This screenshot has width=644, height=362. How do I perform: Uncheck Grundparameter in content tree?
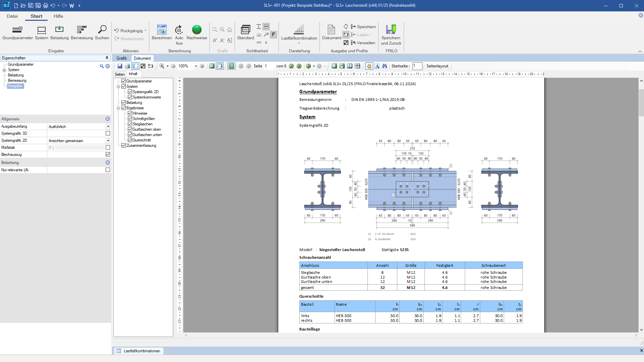pyautogui.click(x=124, y=81)
